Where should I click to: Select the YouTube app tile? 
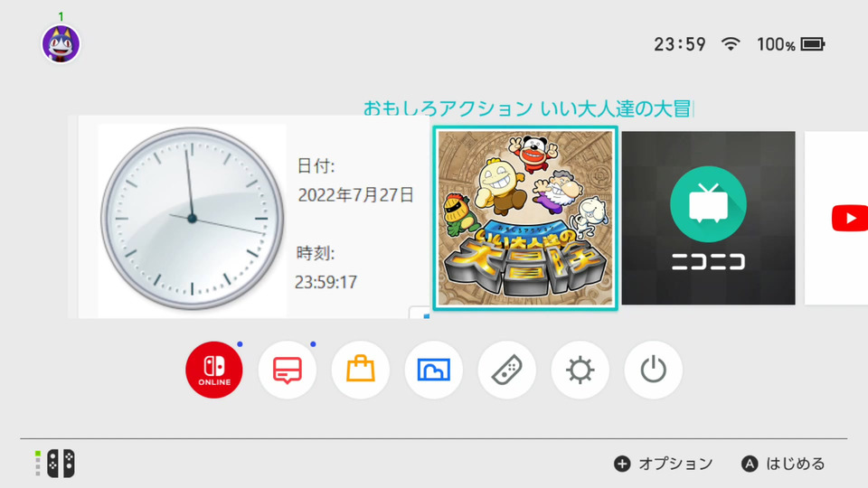click(x=836, y=218)
